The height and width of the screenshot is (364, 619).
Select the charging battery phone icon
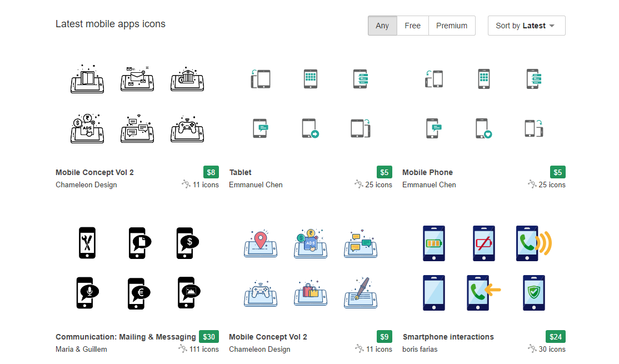[x=433, y=243]
